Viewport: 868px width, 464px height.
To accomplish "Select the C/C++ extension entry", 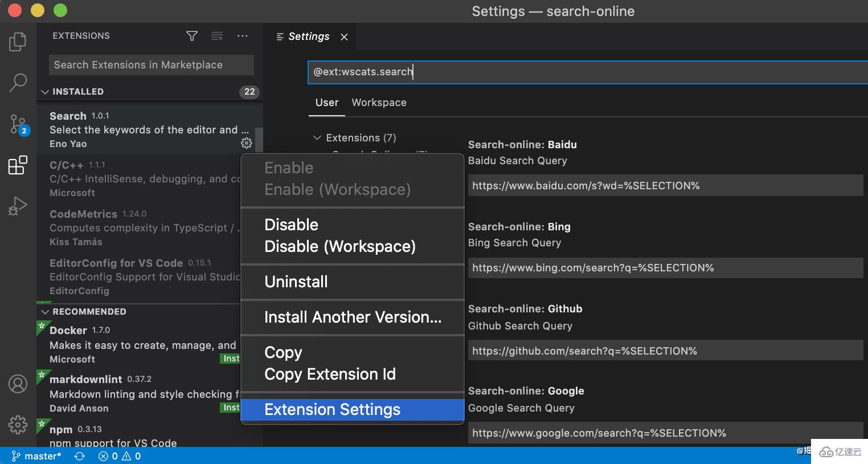I will 138,178.
